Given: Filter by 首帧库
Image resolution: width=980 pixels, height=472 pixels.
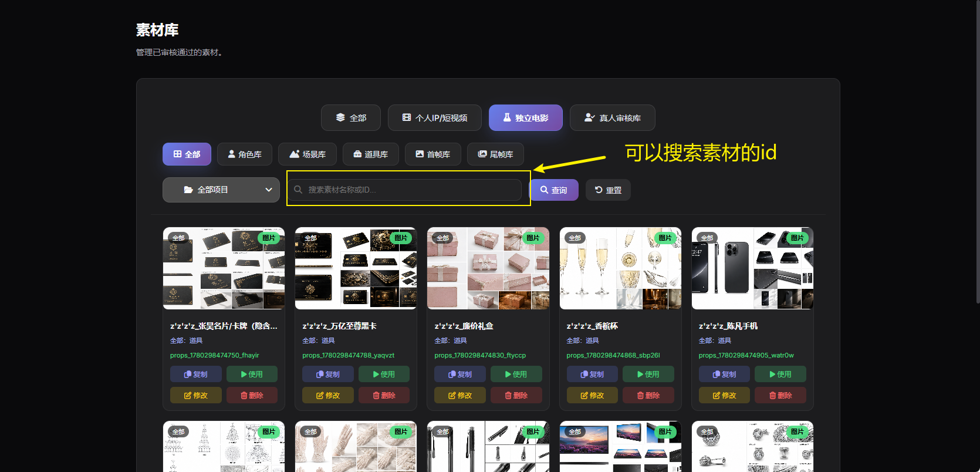Looking at the screenshot, I should click(x=433, y=154).
